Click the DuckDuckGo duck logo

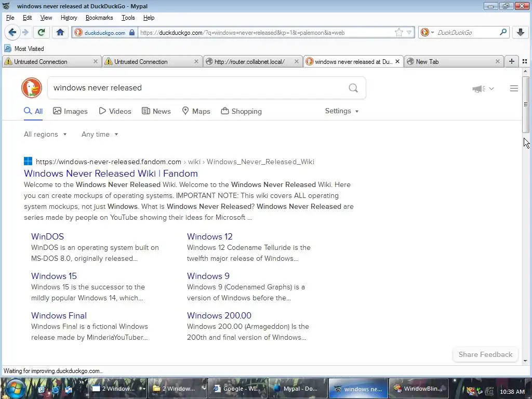(x=32, y=88)
